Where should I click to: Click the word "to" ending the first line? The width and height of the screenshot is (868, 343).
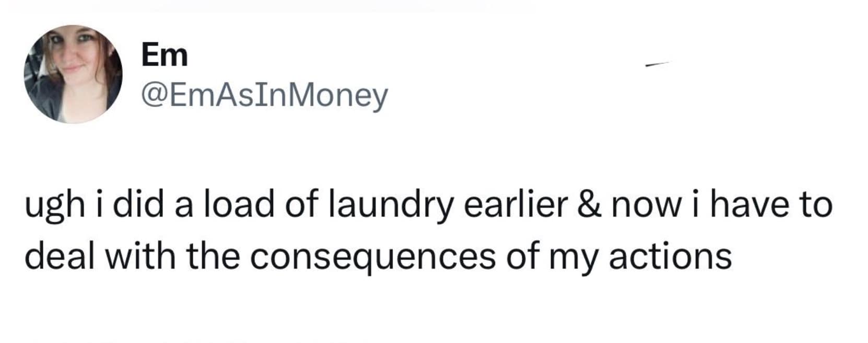point(816,204)
